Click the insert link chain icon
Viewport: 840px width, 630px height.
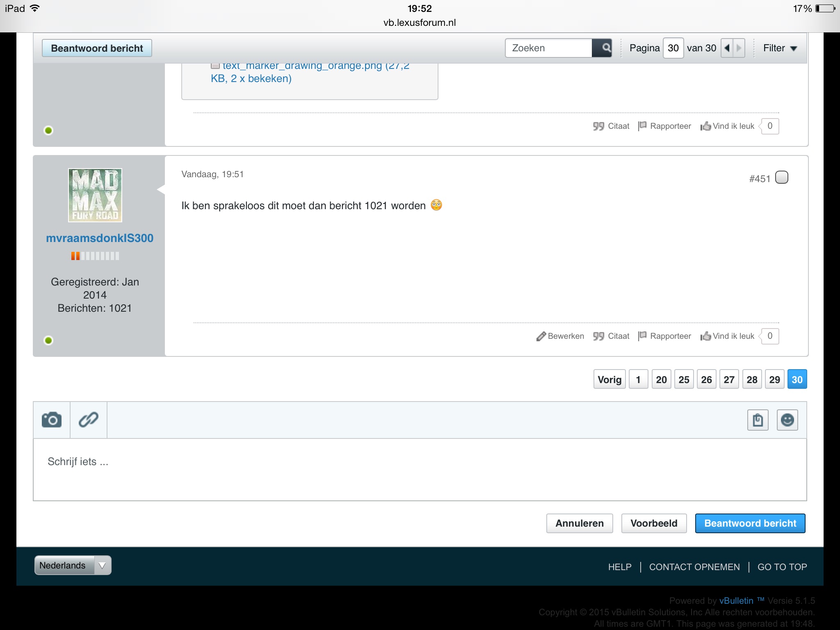pos(89,420)
